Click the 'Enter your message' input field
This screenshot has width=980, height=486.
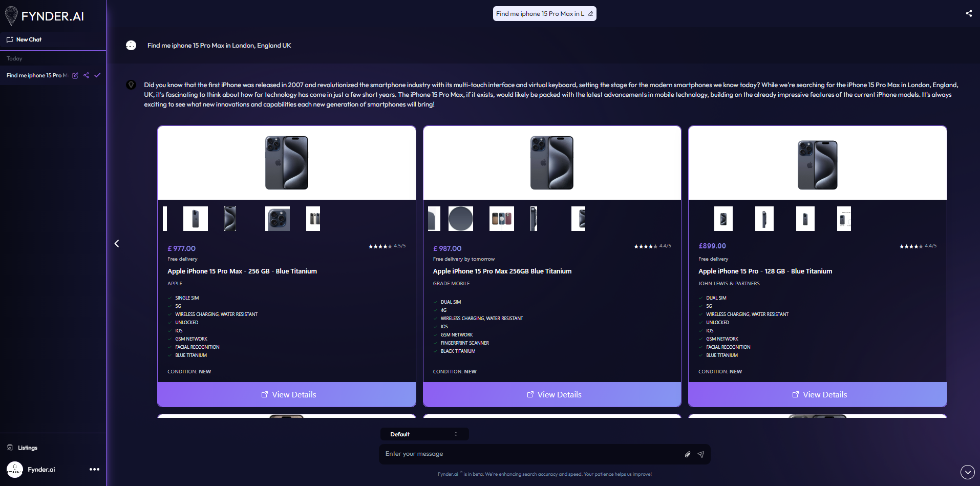[x=532, y=454]
